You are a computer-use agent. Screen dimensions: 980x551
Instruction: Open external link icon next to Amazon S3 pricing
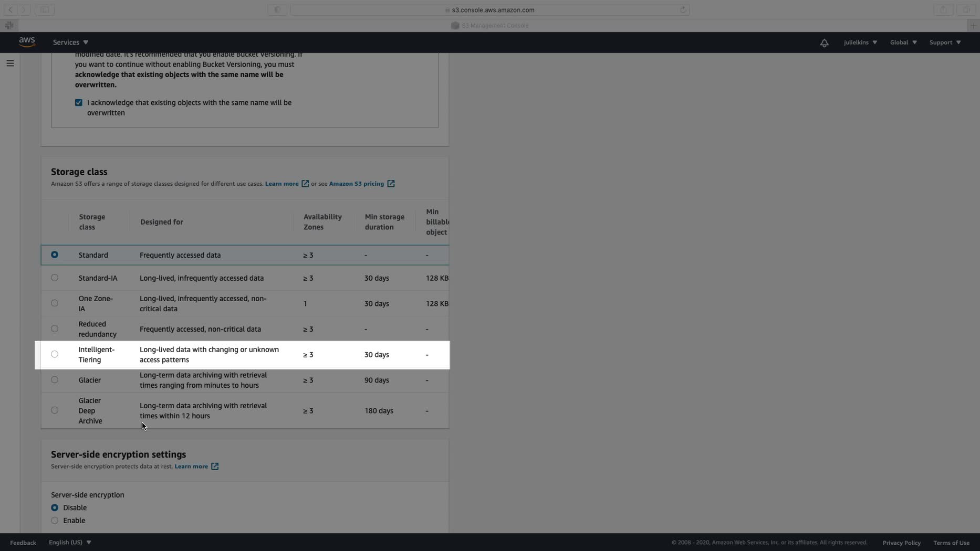391,184
